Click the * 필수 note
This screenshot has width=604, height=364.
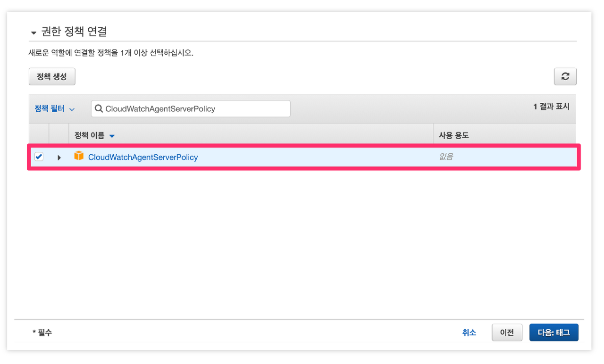coord(42,332)
